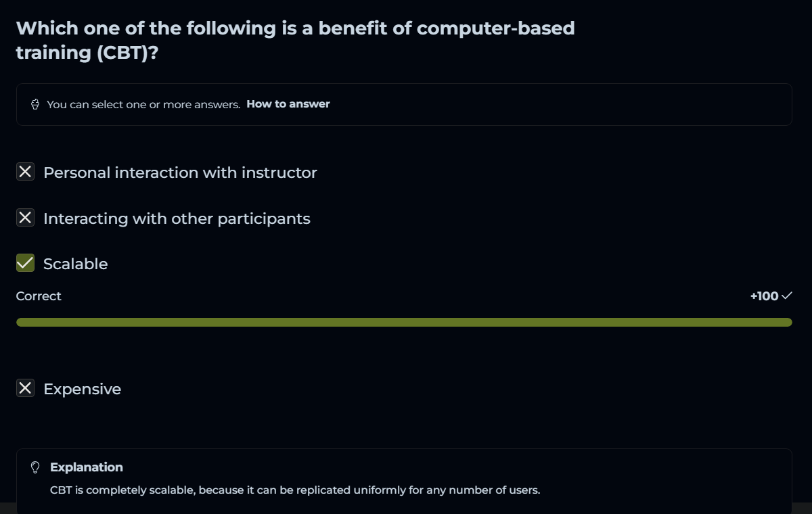This screenshot has width=812, height=514.
Task: Click the hint icon beside the answer instructions
Action: point(35,104)
